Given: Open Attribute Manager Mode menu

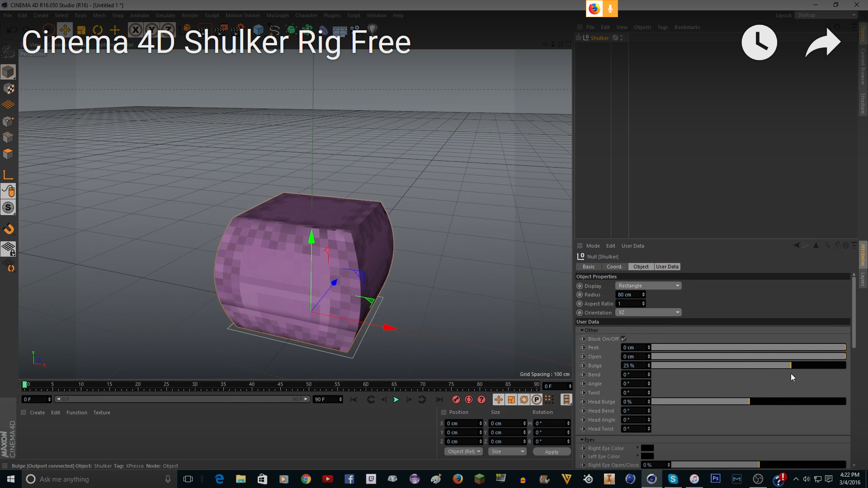Looking at the screenshot, I should pos(593,246).
